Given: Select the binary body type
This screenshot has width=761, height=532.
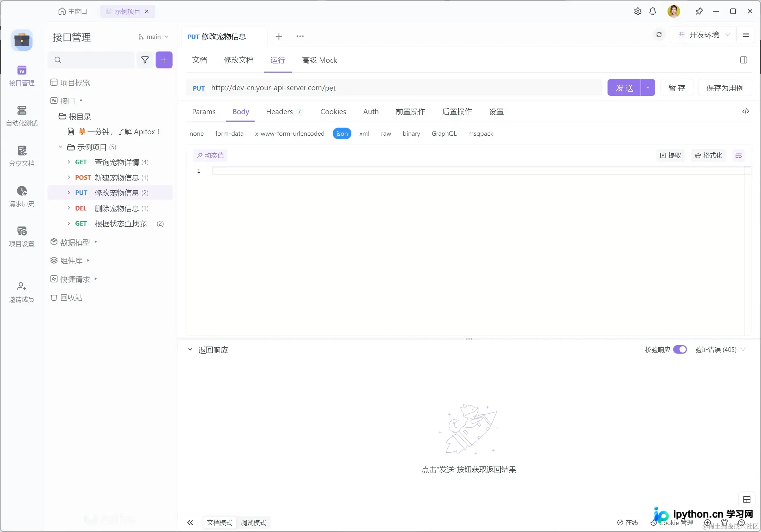Looking at the screenshot, I should click(411, 134).
